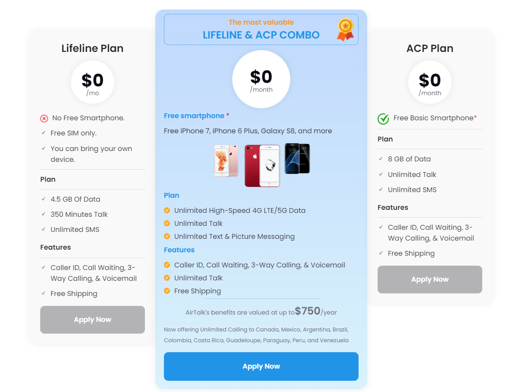The height and width of the screenshot is (392, 532).
Task: Click the Lifeline & ACP Combo banner title
Action: point(261,35)
